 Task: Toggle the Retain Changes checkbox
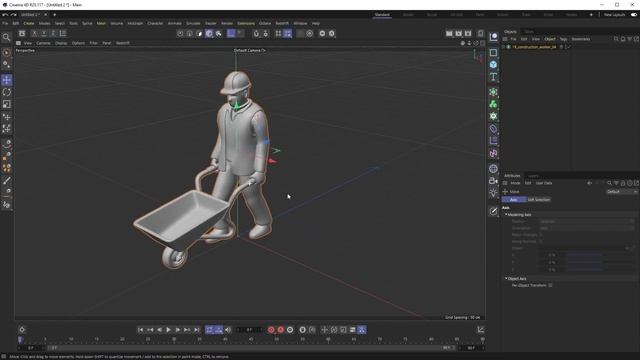point(541,235)
